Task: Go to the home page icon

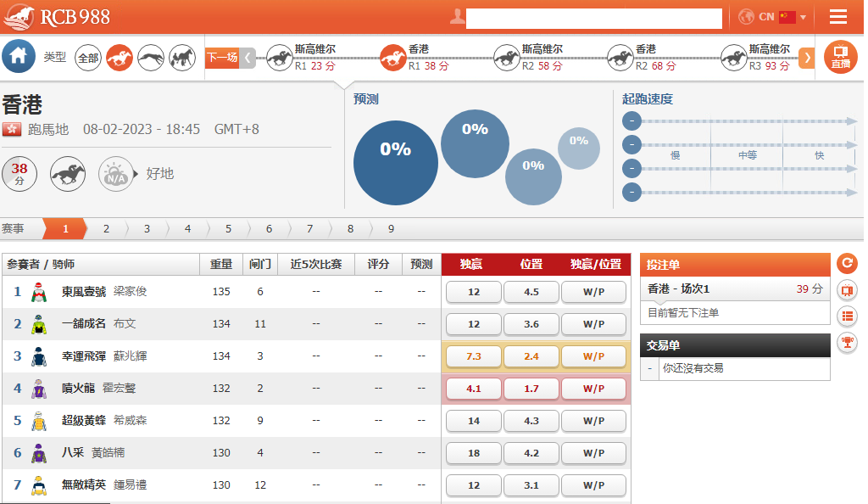Action: 19,57
